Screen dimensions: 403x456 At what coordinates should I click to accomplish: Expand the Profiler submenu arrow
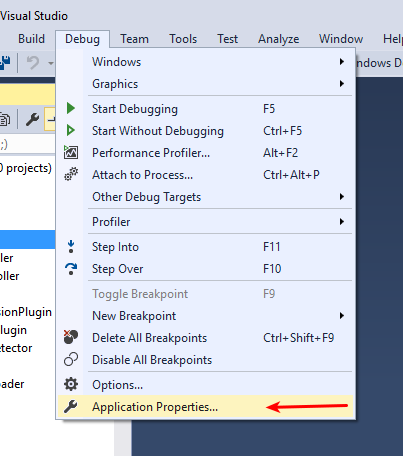[342, 222]
